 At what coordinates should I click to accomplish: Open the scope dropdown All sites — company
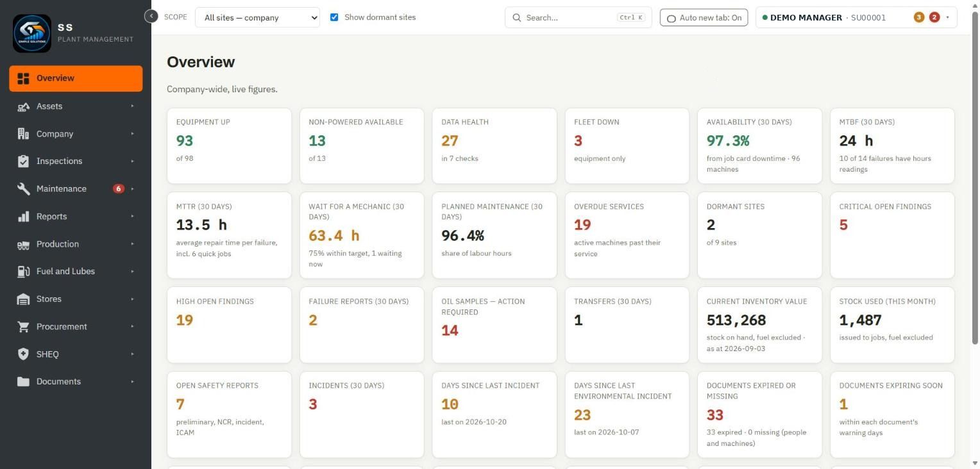(x=257, y=17)
